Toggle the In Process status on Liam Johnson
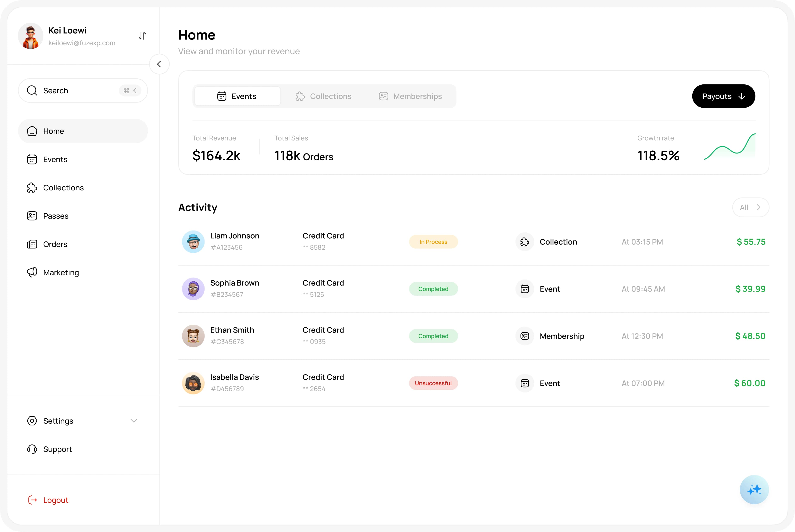The height and width of the screenshot is (532, 795). point(433,241)
